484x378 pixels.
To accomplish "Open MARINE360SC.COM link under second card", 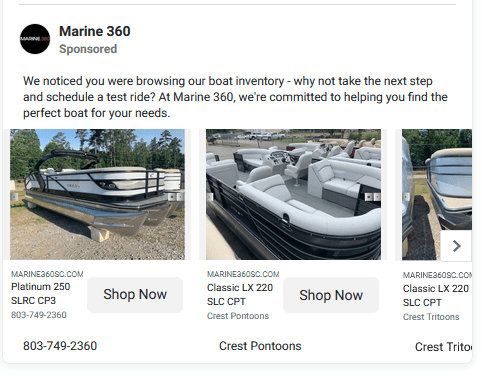I will coord(243,274).
